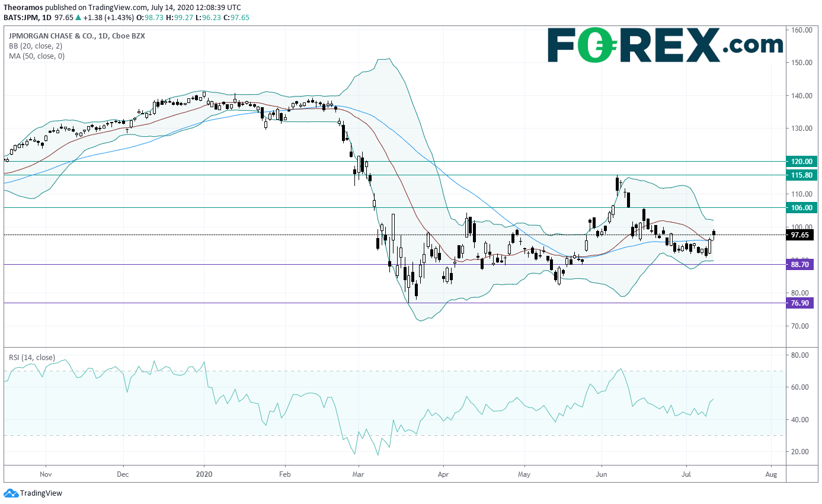Click the TradingView cloud logo icon

(x=11, y=493)
